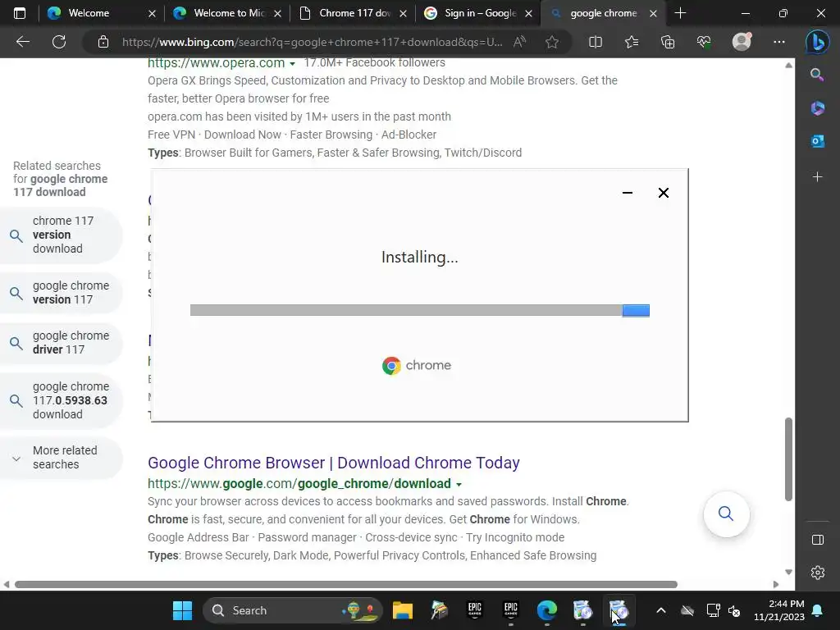Open second Epic Games taskbar icon
This screenshot has width=840, height=630.
point(510,610)
